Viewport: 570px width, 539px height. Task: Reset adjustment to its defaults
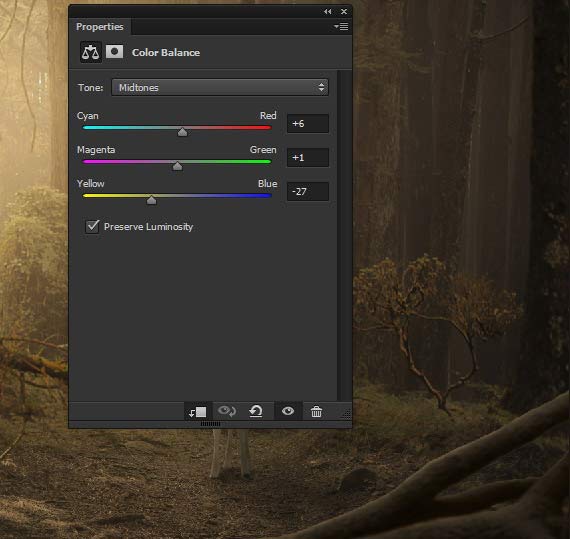[x=256, y=411]
